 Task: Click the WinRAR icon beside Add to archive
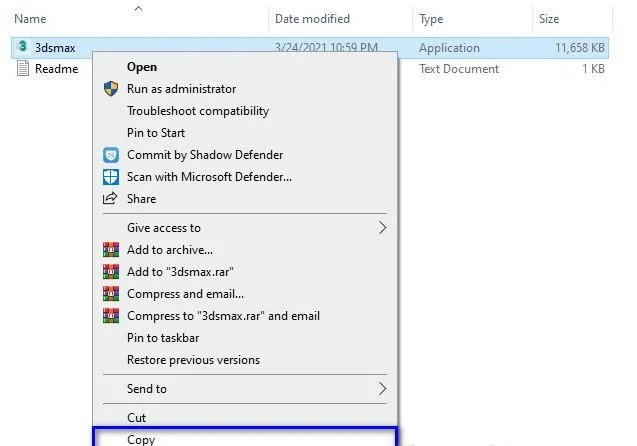click(x=111, y=250)
